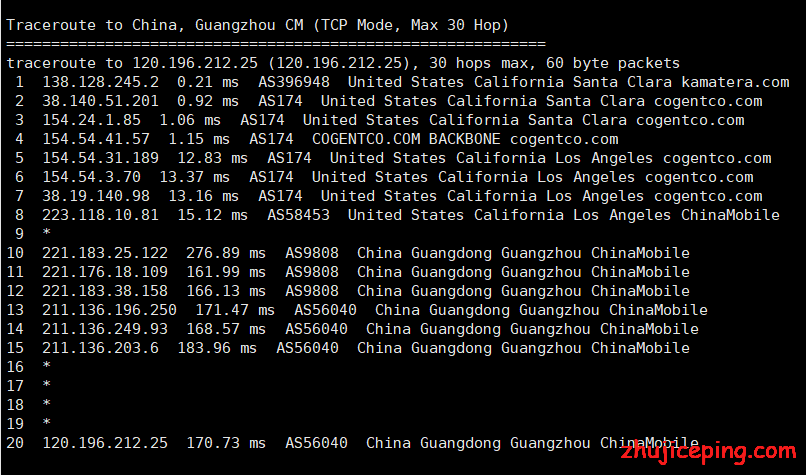The width and height of the screenshot is (806, 475).
Task: Click latency 276.89 ms in hop 10
Action: click(226, 253)
